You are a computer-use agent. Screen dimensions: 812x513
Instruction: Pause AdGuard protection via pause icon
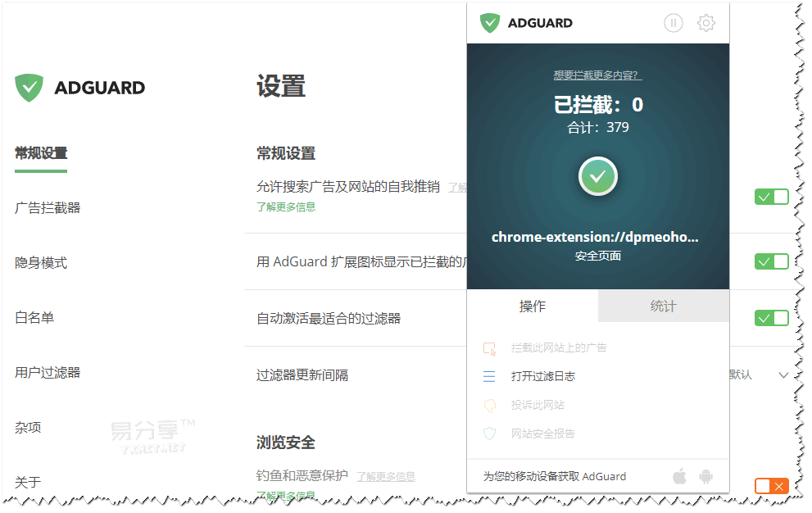pyautogui.click(x=673, y=23)
